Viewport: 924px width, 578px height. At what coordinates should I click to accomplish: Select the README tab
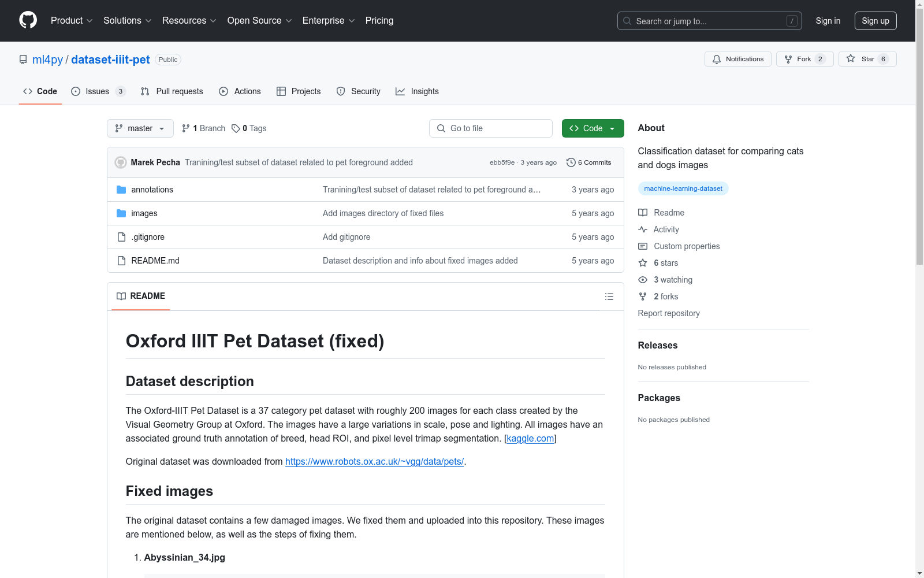pyautogui.click(x=141, y=296)
